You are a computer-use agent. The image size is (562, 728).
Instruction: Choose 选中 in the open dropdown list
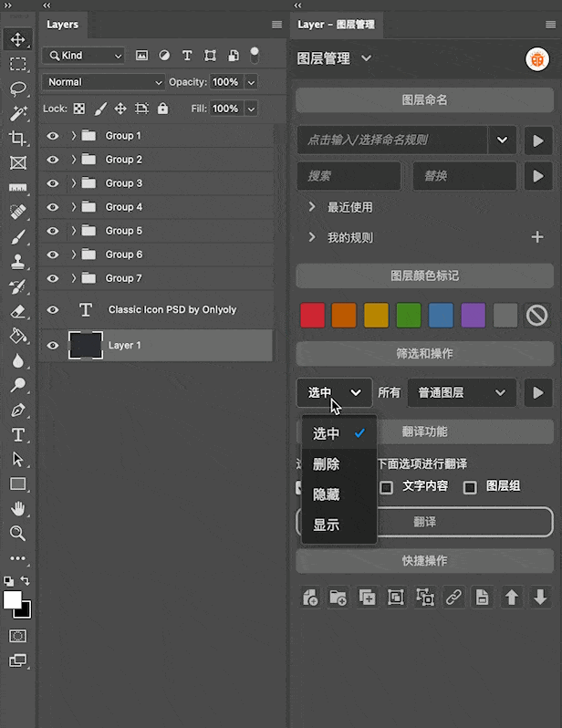[339, 433]
